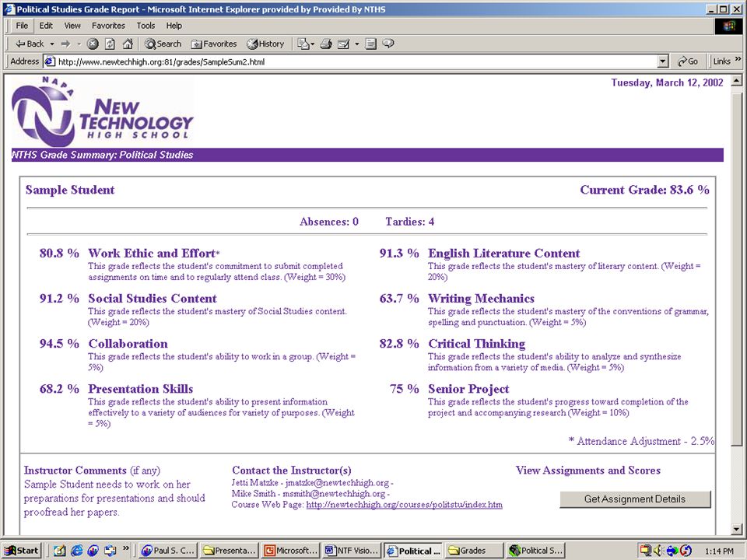The image size is (747, 560).
Task: Open the Favorites toolbar button
Action: pyautogui.click(x=214, y=44)
